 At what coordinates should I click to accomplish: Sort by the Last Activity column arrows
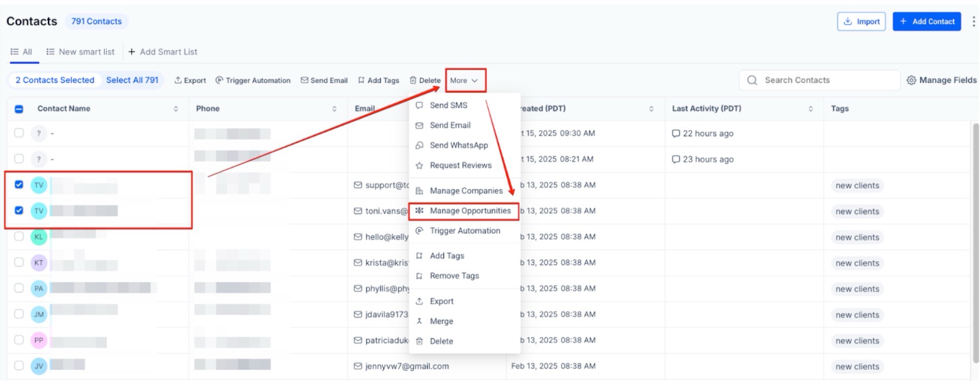tap(810, 109)
